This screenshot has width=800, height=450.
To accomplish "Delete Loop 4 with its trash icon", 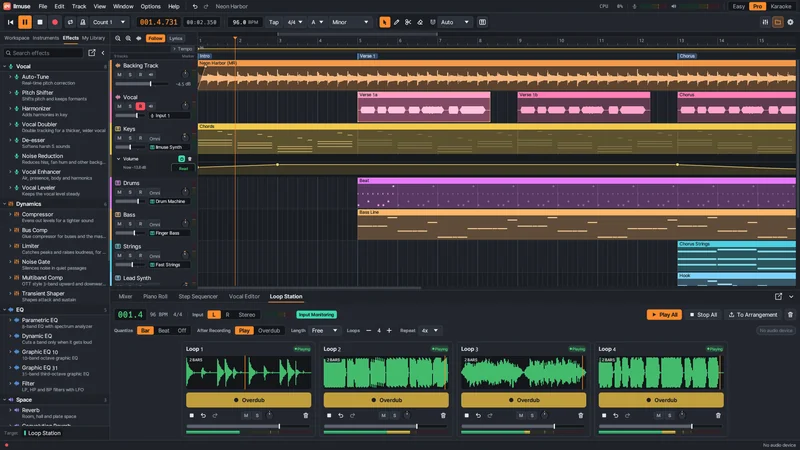I will pos(718,415).
